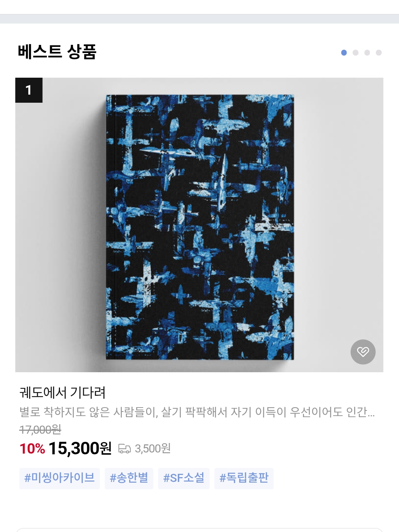399x532 pixels.
Task: Go to the second carousel page dot
Action: pyautogui.click(x=356, y=53)
